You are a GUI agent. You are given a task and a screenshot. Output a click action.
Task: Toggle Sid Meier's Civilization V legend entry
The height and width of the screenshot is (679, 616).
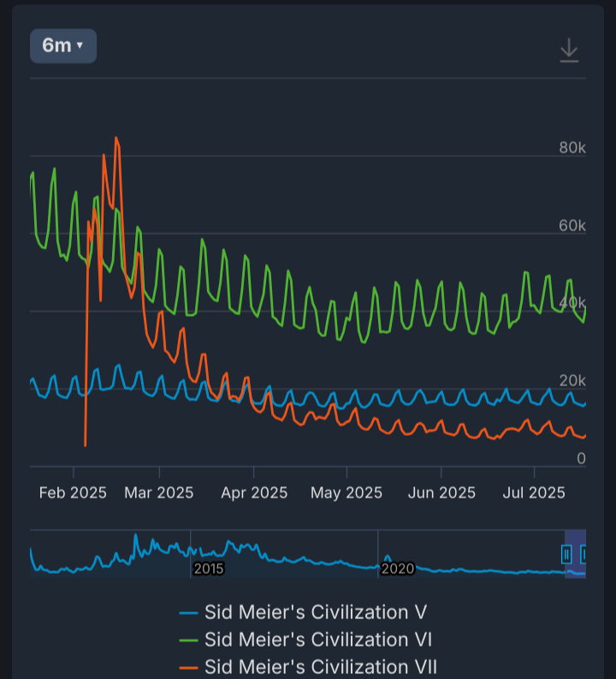click(303, 612)
